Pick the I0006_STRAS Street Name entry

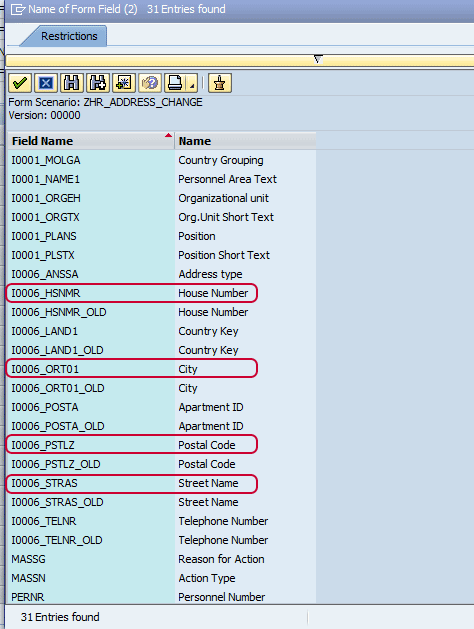[132, 483]
